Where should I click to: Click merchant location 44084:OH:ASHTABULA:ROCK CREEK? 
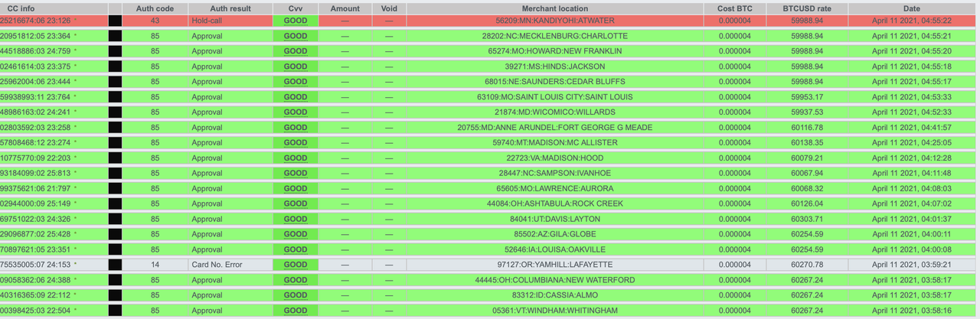[x=555, y=204]
